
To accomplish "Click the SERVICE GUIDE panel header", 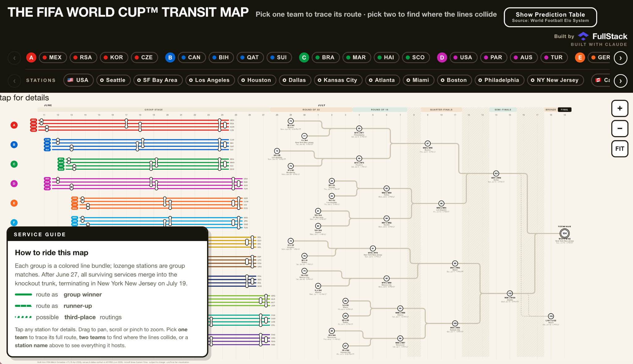I will 107,235.
